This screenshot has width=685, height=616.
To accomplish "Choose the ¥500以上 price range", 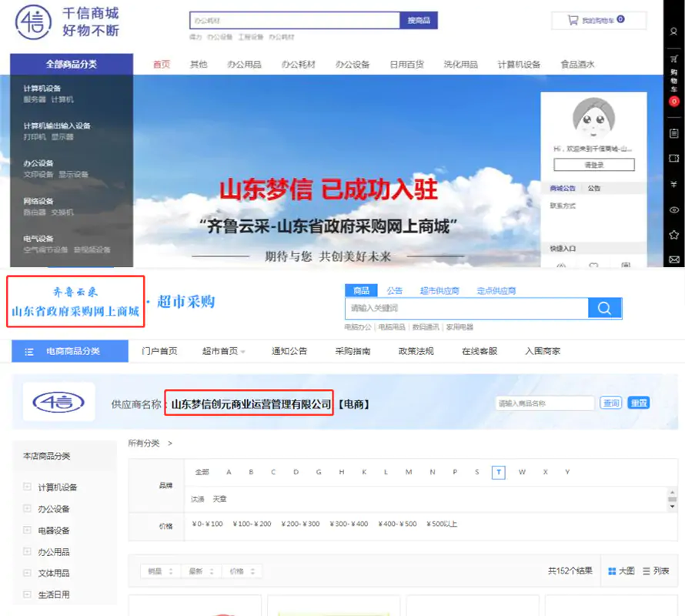I will pyautogui.click(x=442, y=524).
